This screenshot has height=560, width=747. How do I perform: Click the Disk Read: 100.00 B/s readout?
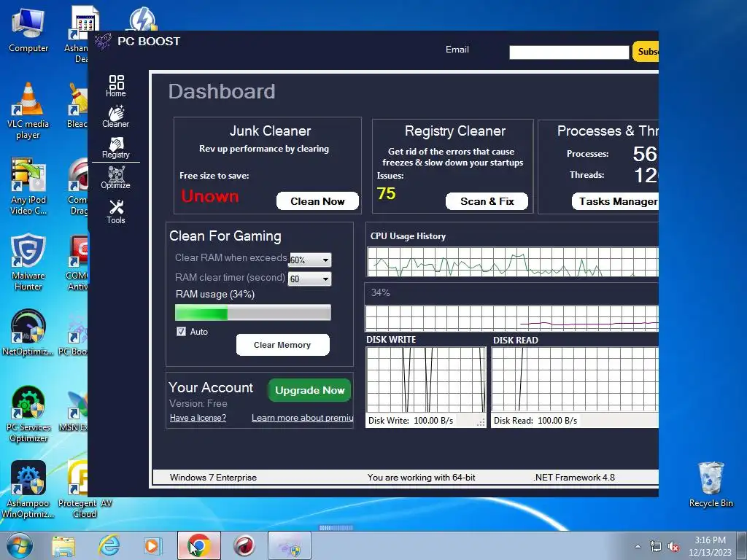pyautogui.click(x=535, y=421)
